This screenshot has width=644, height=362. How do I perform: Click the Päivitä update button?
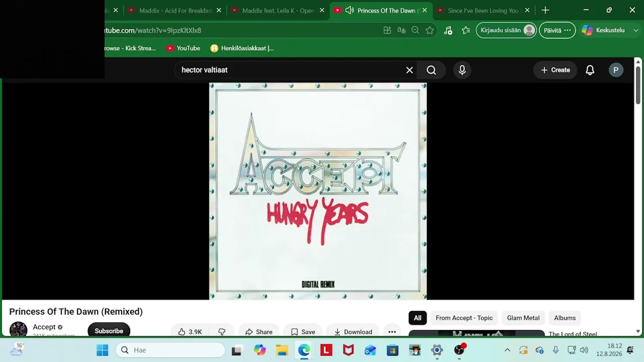click(557, 30)
